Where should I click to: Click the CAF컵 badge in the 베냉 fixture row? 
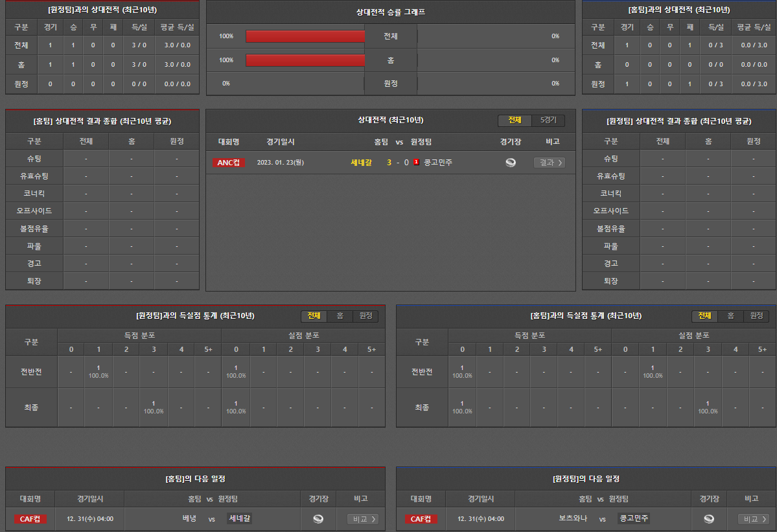30,518
